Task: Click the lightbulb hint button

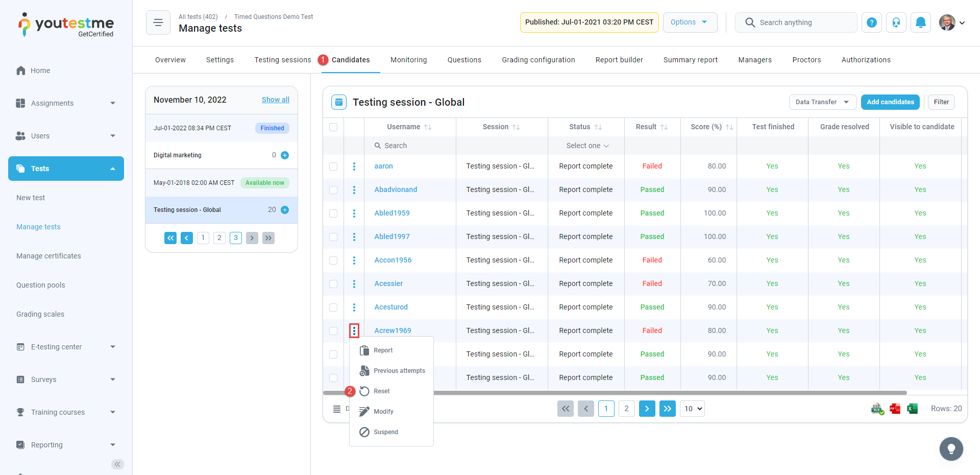Action: (x=951, y=449)
